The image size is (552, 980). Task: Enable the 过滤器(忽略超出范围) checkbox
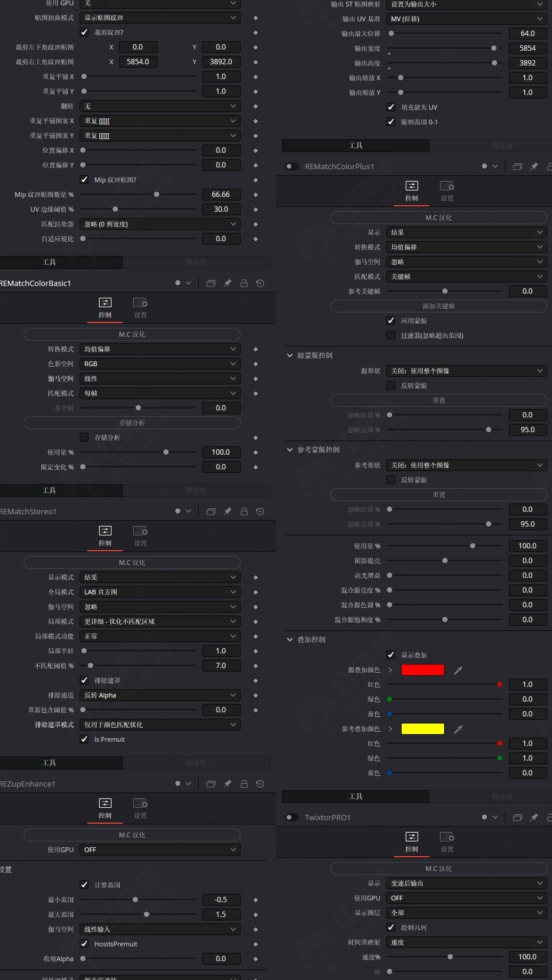pyautogui.click(x=390, y=336)
